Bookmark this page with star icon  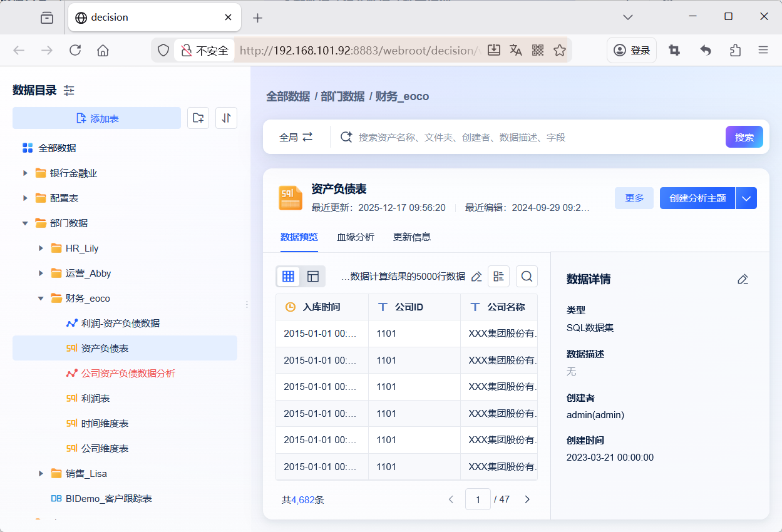point(560,50)
